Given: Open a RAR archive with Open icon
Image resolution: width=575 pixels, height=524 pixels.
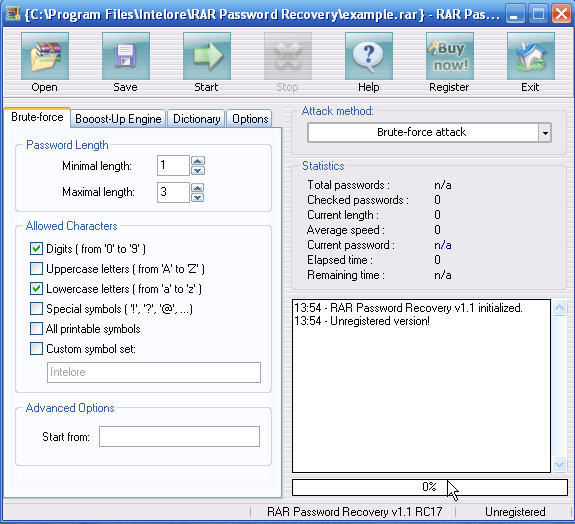Looking at the screenshot, I should tap(45, 56).
